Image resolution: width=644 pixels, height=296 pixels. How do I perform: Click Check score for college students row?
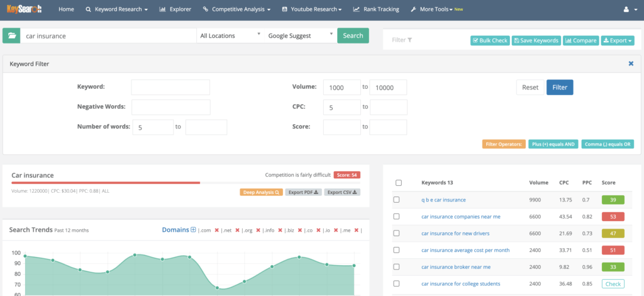pyautogui.click(x=613, y=283)
